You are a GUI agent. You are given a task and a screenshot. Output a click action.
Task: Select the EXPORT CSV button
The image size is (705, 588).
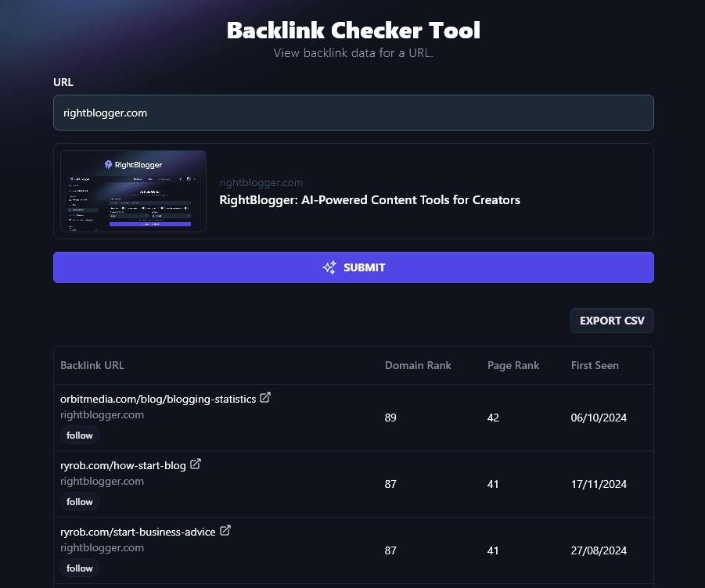point(612,320)
